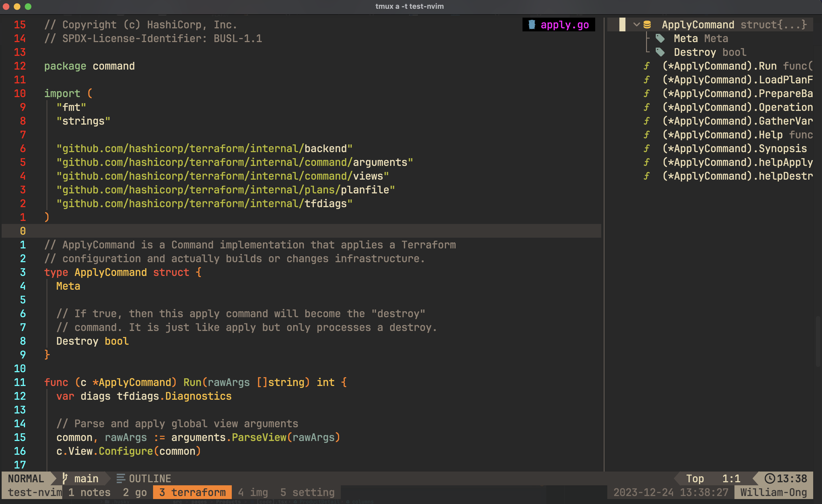This screenshot has height=504, width=822.
Task: Jump to (*ApplyCommand).helpDestr in outline
Action: click(x=737, y=176)
